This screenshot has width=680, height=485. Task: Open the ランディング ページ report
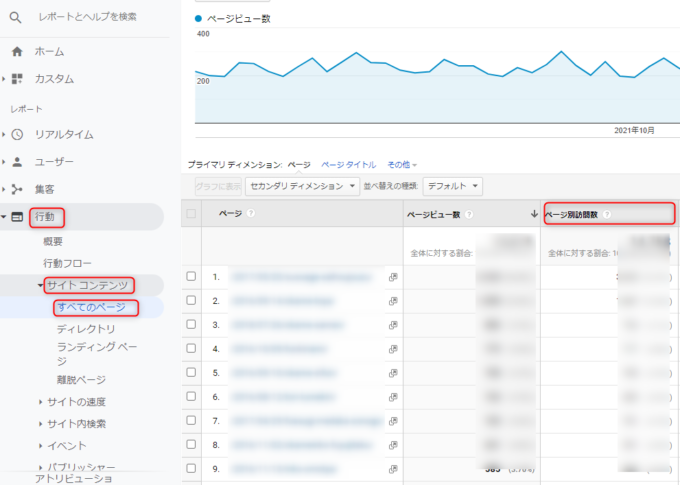point(97,354)
